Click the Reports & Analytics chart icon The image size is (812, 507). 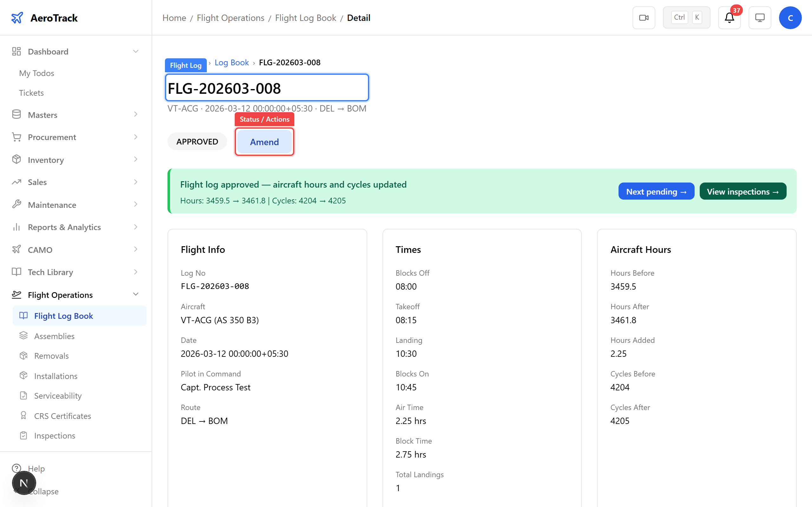(x=17, y=227)
